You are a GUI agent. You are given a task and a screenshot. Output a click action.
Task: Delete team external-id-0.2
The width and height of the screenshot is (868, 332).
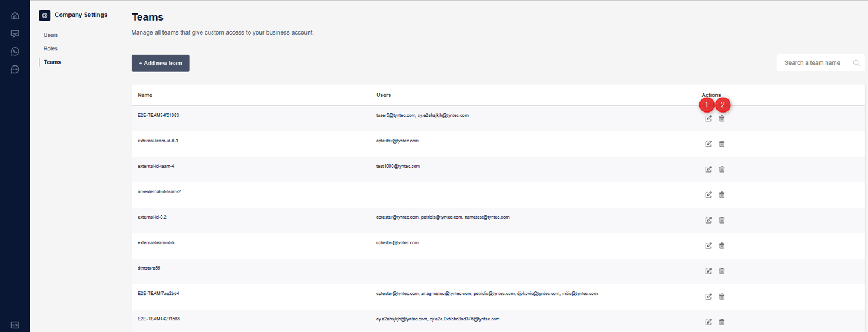[x=722, y=220]
